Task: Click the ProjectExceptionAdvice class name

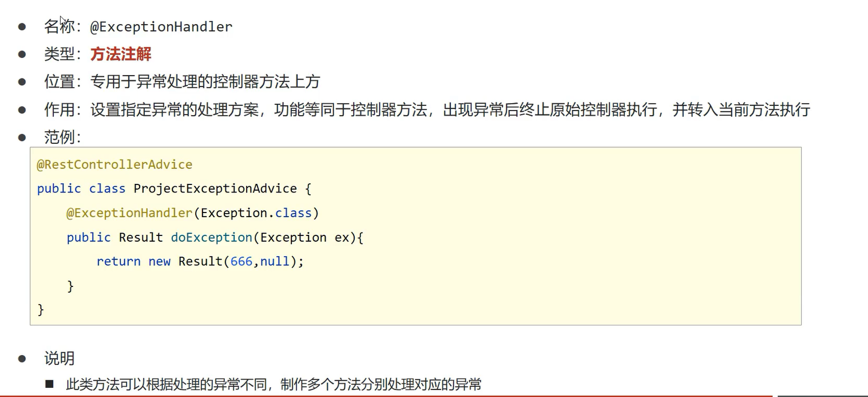Action: (x=215, y=188)
